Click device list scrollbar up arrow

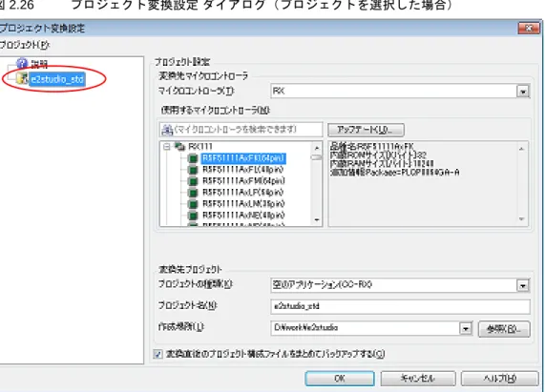(317, 148)
